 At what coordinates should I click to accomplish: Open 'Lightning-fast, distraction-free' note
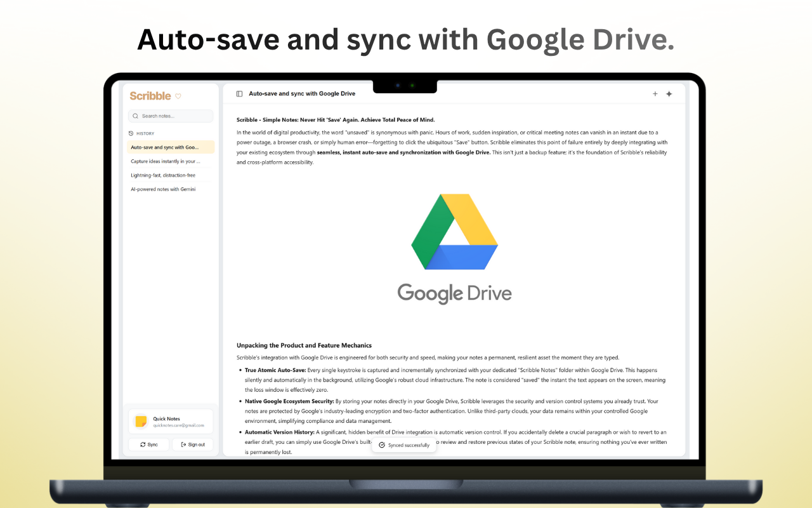pyautogui.click(x=163, y=175)
